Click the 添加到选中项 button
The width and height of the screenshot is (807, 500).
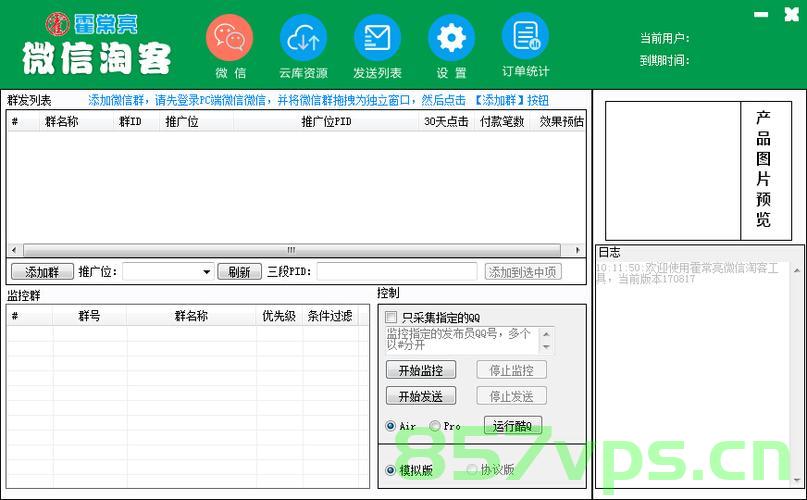click(x=523, y=272)
